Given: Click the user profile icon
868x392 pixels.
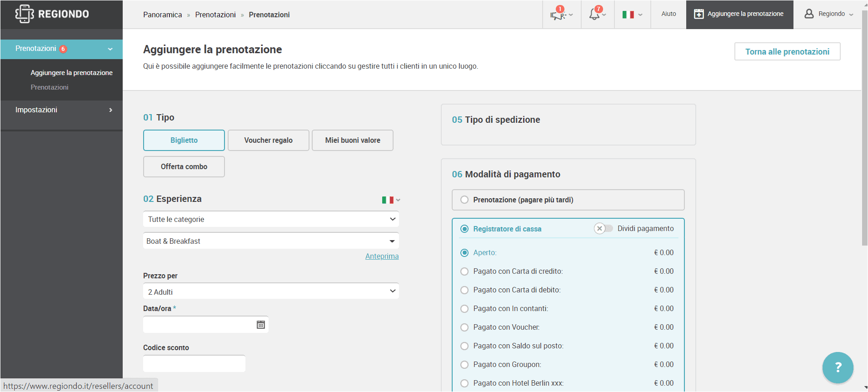Looking at the screenshot, I should 809,14.
